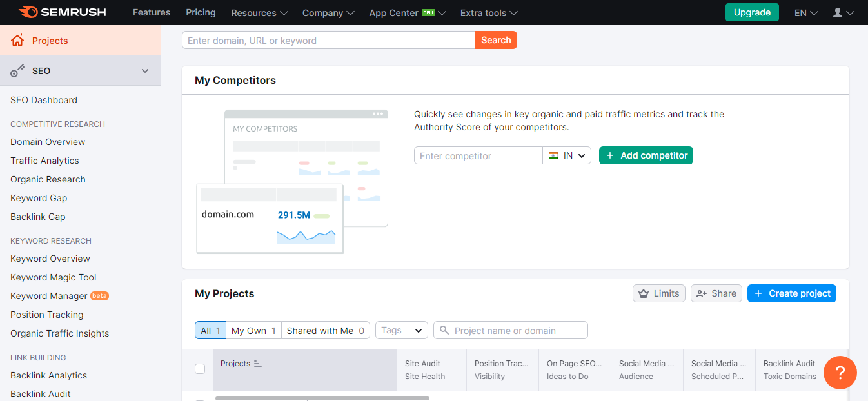The height and width of the screenshot is (401, 868).
Task: Open Keyword Magic Tool in sidebar
Action: point(54,277)
